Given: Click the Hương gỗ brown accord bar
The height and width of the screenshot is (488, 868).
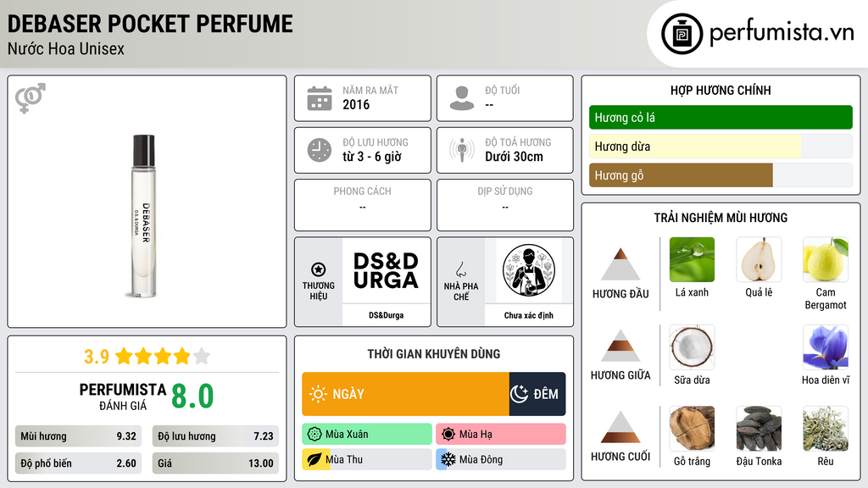Looking at the screenshot, I should coord(681,175).
